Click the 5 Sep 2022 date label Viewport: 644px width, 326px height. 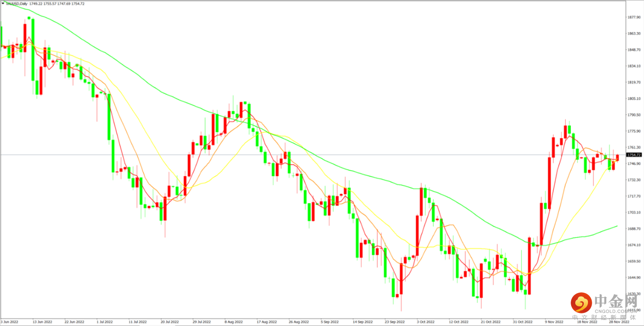tap(330, 322)
